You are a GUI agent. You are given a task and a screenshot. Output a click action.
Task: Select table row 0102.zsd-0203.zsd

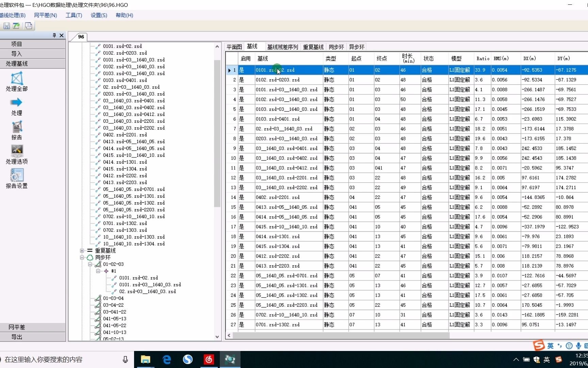tap(407, 80)
